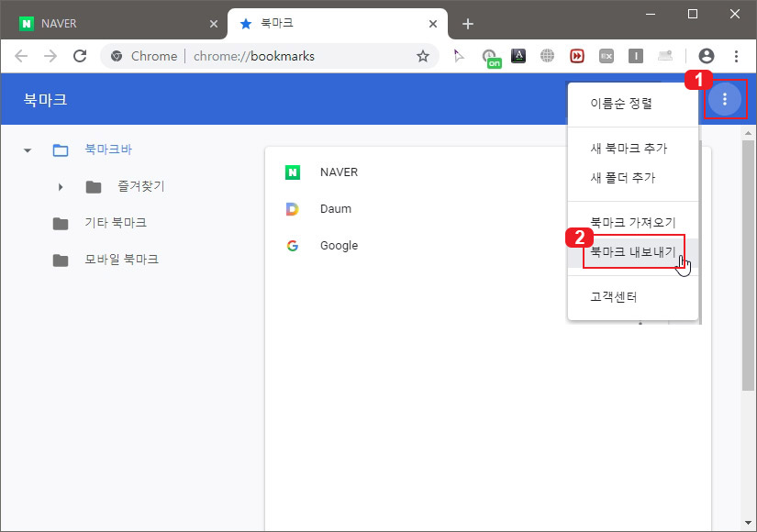Collapse the 북마크바 folder tree

(x=27, y=150)
